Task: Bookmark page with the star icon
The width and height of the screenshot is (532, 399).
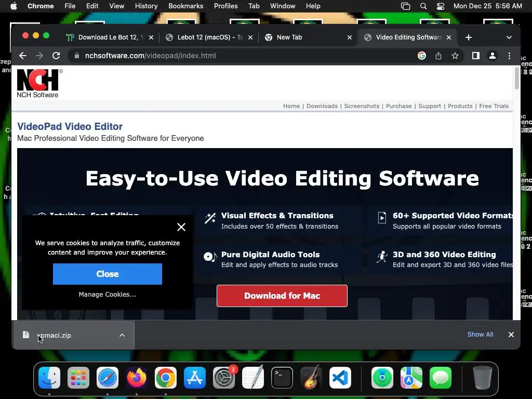Action: coord(455,56)
